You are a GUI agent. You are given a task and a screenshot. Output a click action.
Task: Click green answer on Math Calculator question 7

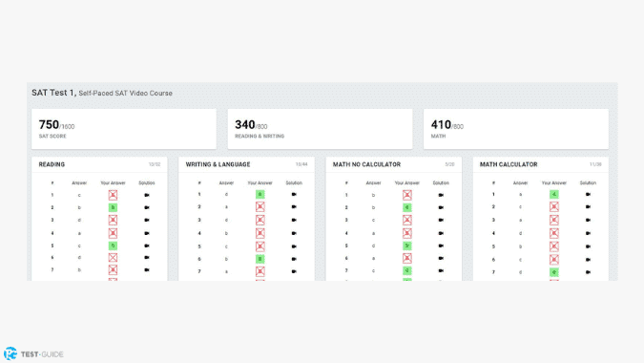click(x=554, y=272)
